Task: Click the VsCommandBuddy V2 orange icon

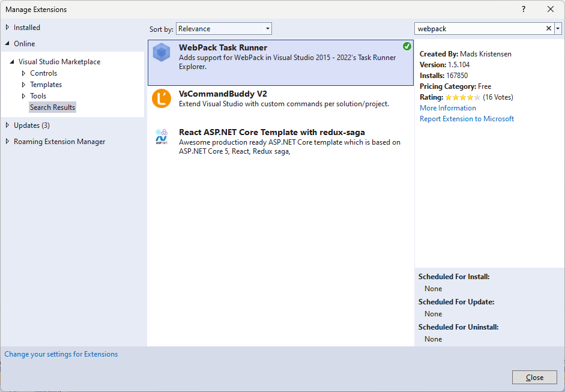Action: click(x=162, y=98)
